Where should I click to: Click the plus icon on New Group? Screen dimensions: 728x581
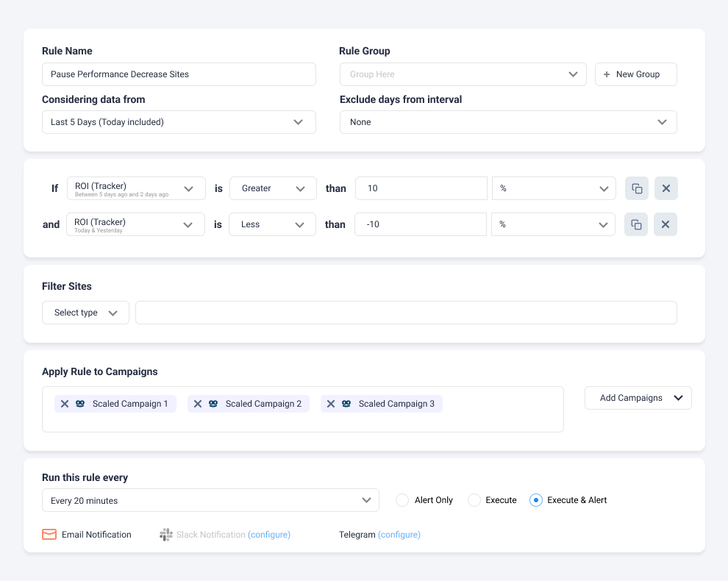tap(607, 74)
